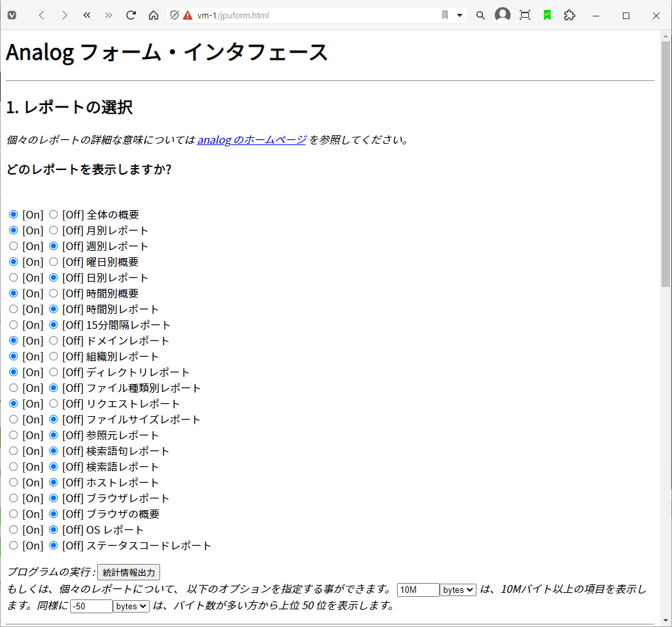Close the browser window
Screen dimensions: 672x627
click(x=656, y=16)
